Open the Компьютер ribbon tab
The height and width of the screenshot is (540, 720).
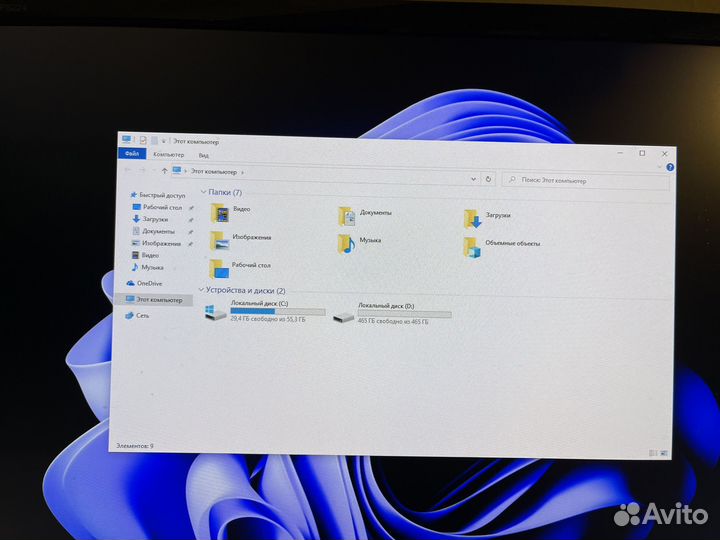169,154
